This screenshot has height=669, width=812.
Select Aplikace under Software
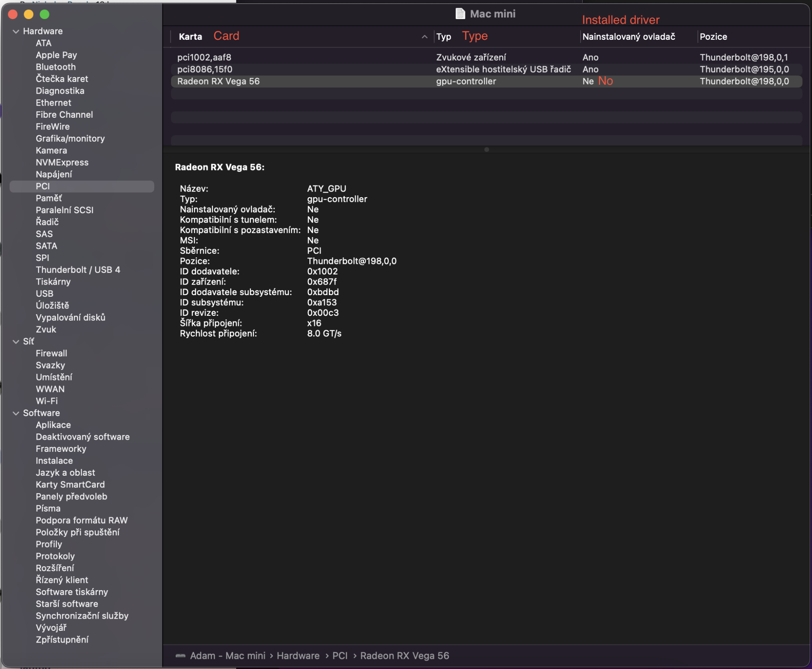[x=53, y=425]
